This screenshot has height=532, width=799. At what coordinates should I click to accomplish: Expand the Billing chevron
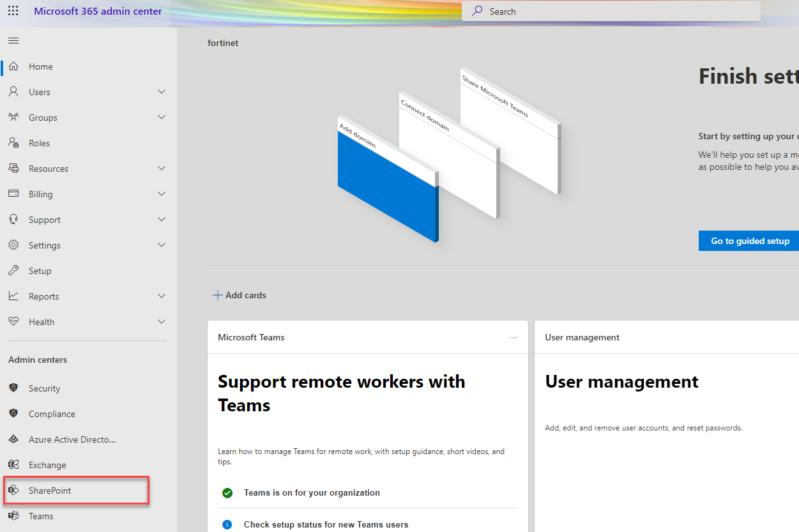coord(162,194)
